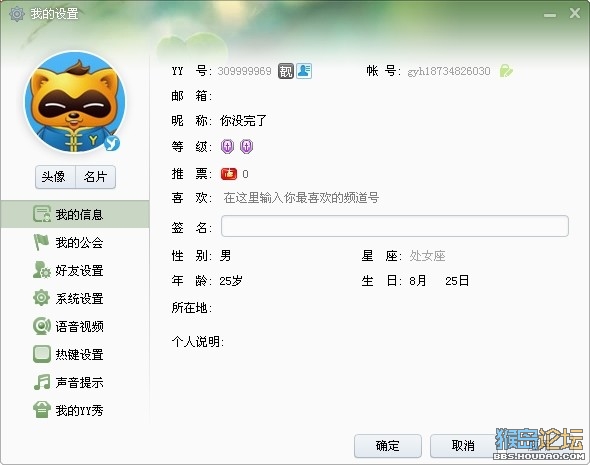Open the 我的信息 section

(75, 214)
